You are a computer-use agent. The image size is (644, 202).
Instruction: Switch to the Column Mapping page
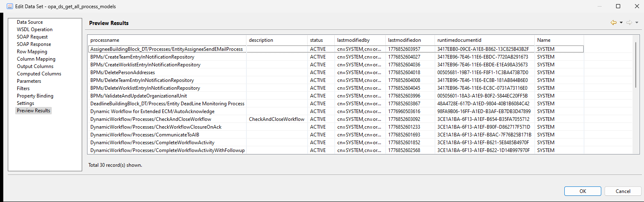tap(36, 59)
